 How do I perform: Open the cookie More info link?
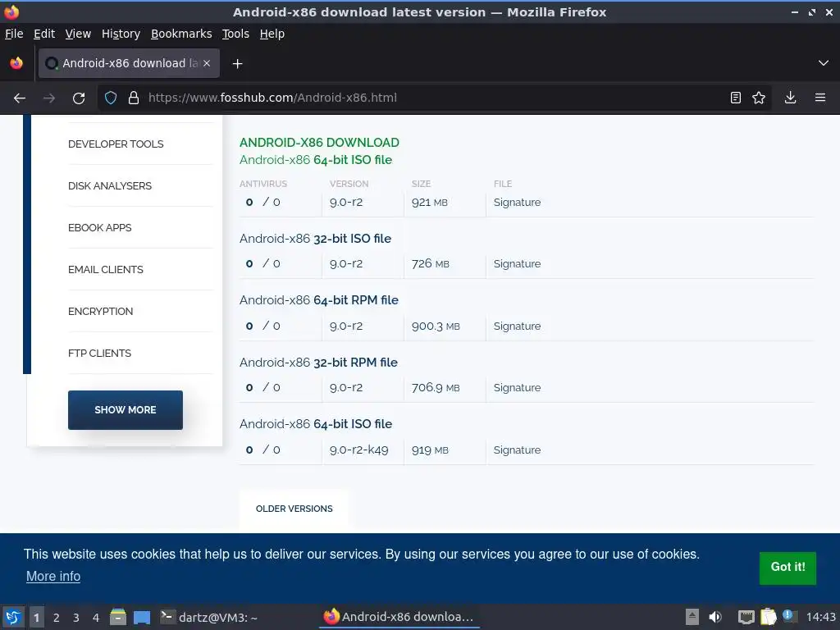pos(53,577)
